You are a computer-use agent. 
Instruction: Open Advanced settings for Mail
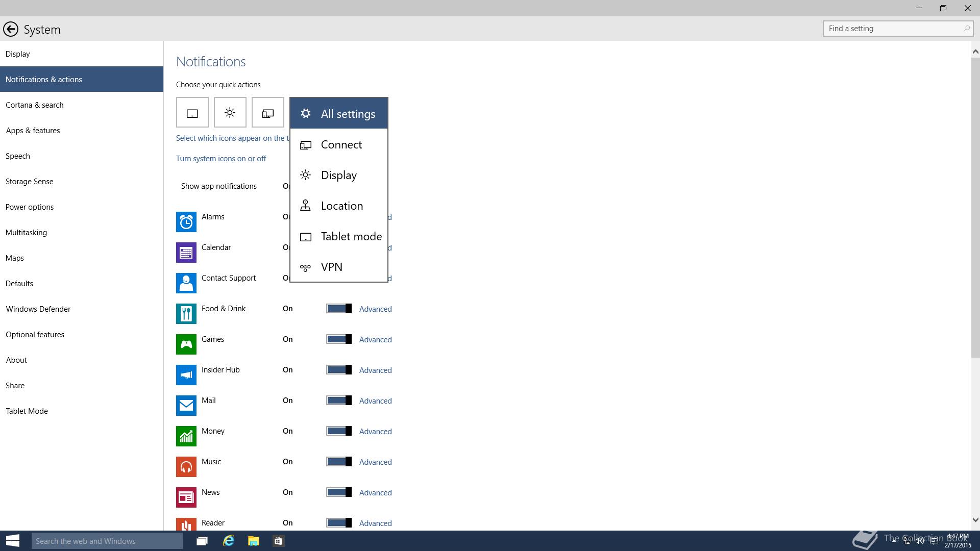376,401
